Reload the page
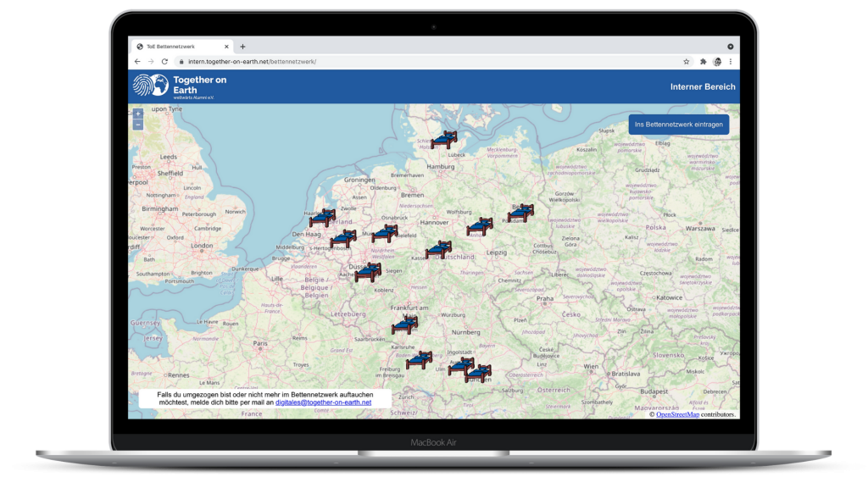This screenshot has height=488, width=868. pos(165,62)
